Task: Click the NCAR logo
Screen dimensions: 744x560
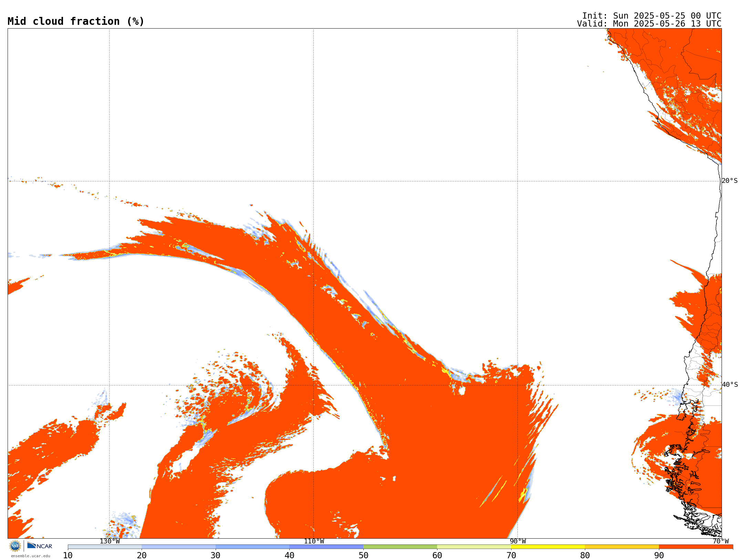Action: pyautogui.click(x=40, y=546)
